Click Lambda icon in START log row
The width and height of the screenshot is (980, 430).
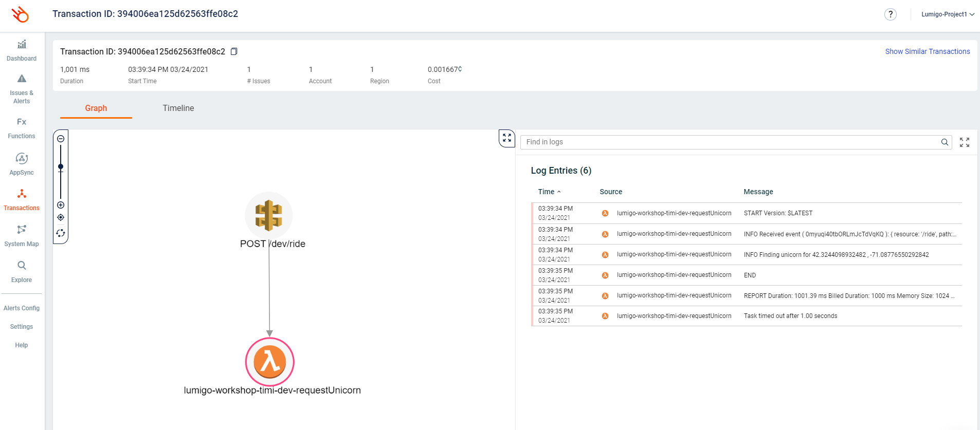605,213
